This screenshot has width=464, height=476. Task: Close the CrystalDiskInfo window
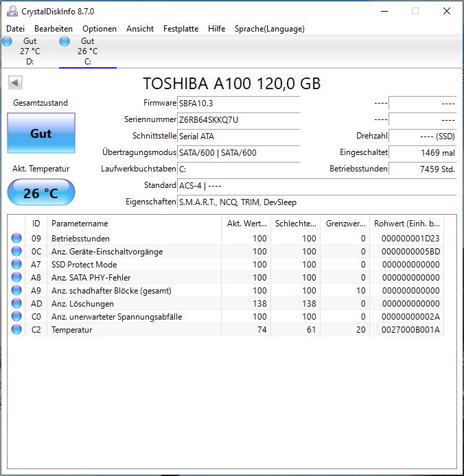(447, 12)
